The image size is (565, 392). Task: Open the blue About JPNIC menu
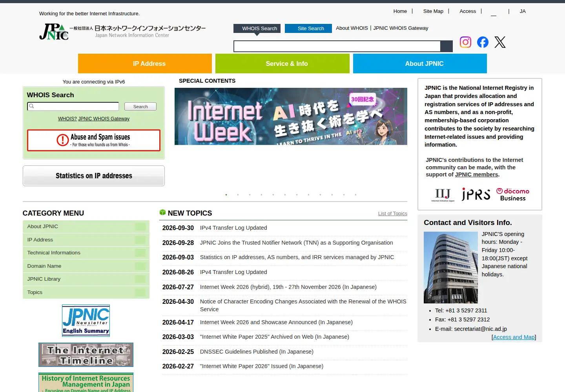[x=420, y=64]
